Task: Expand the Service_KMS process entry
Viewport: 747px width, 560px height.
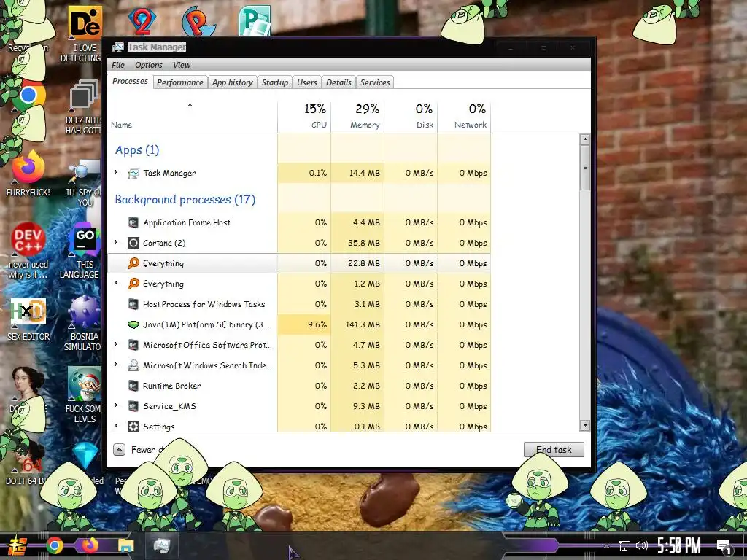Action: tap(116, 405)
